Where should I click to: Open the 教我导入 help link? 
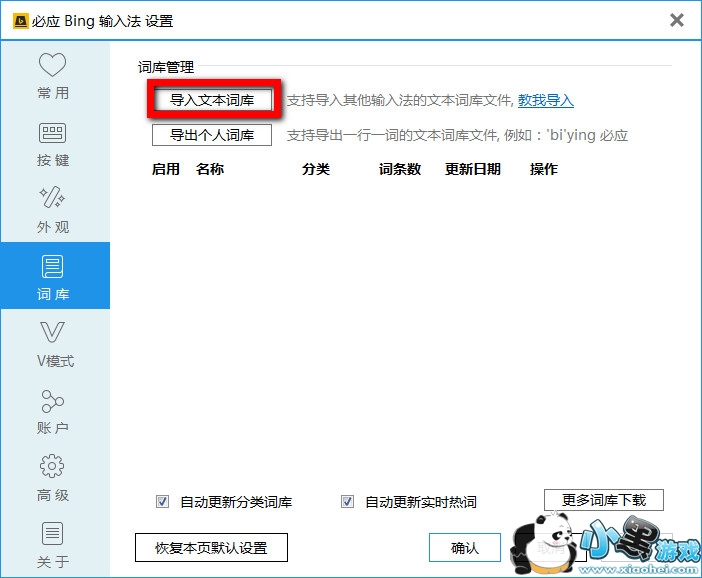[546, 100]
